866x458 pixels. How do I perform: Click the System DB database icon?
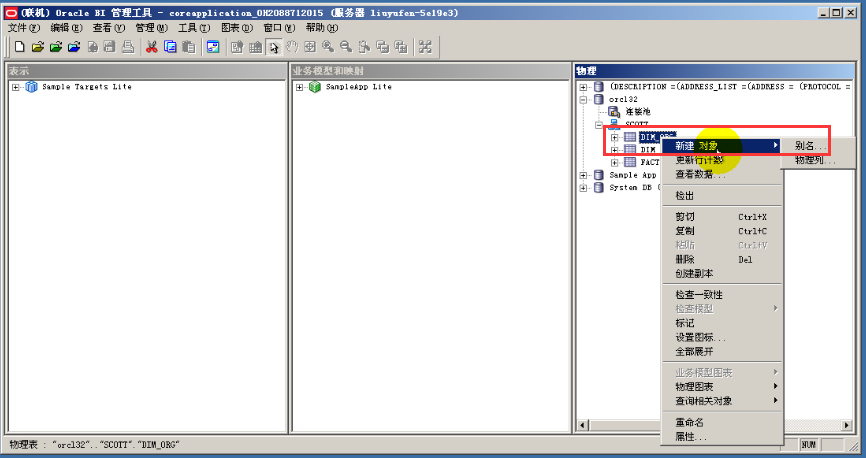[599, 188]
